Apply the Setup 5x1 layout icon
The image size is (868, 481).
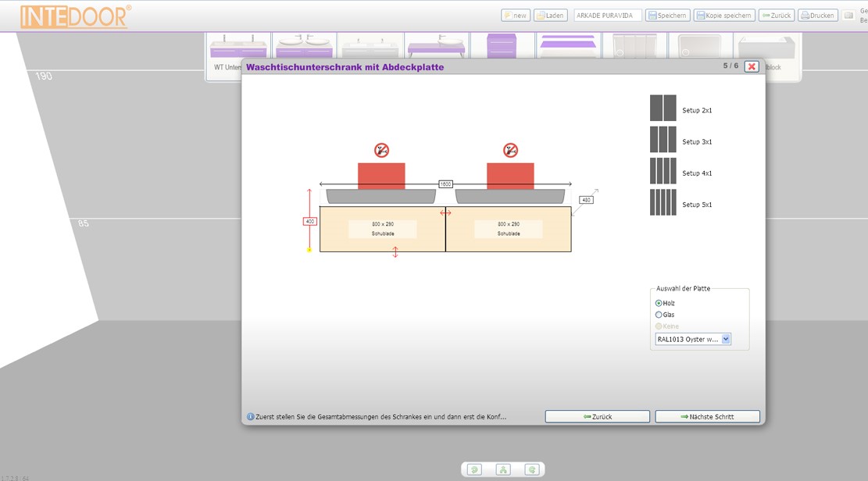pyautogui.click(x=663, y=202)
